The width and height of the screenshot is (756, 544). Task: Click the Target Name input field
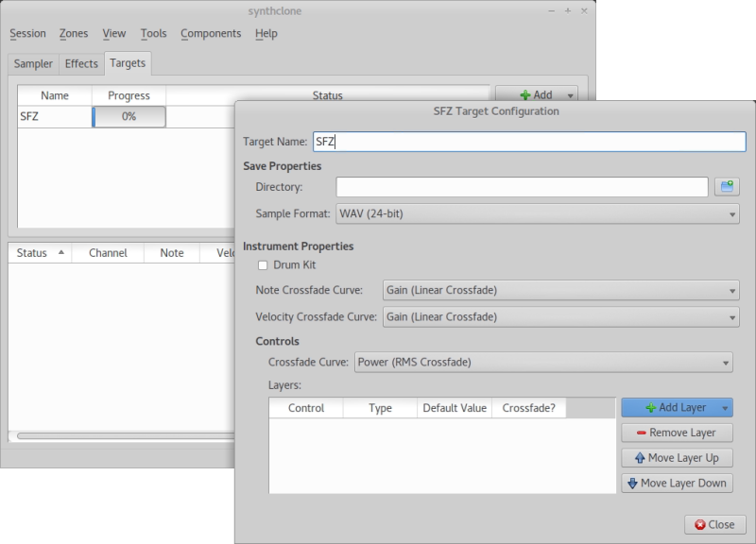[x=529, y=142]
